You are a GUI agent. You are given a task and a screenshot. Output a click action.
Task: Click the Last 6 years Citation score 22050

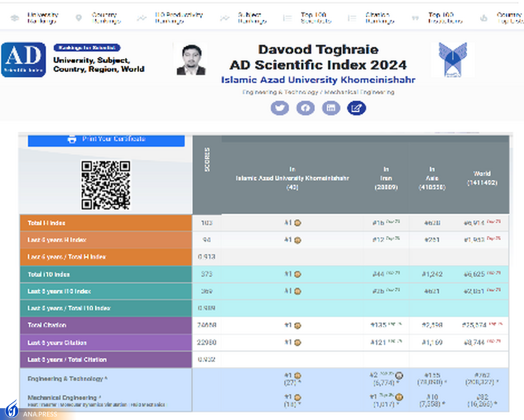point(207,343)
